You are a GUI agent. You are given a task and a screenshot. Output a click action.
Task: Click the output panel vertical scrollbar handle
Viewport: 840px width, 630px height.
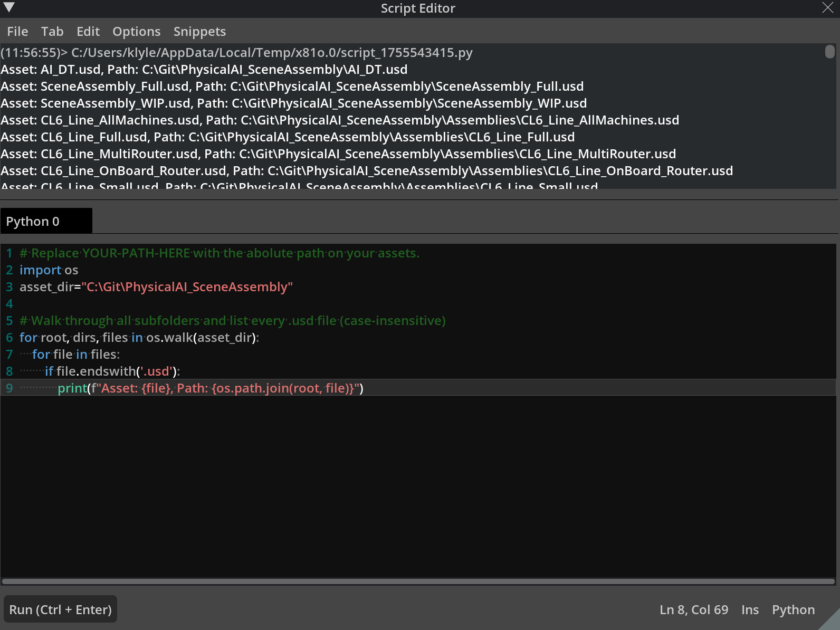pos(829,52)
